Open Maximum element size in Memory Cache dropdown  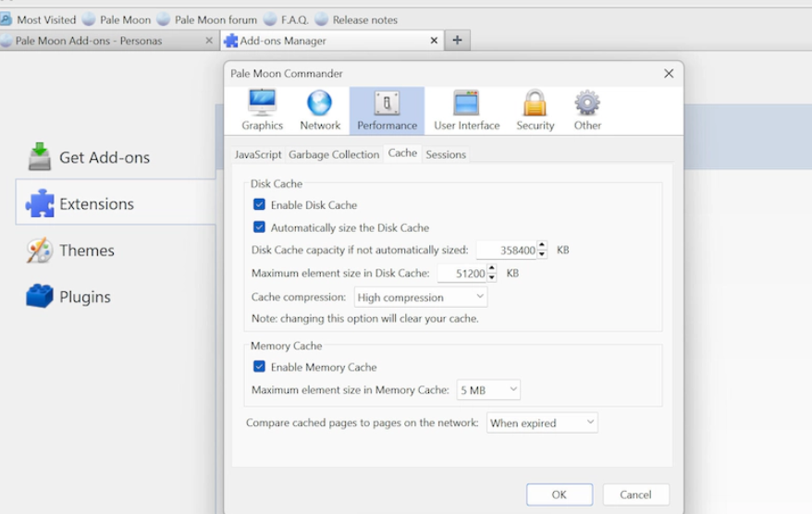click(x=488, y=390)
